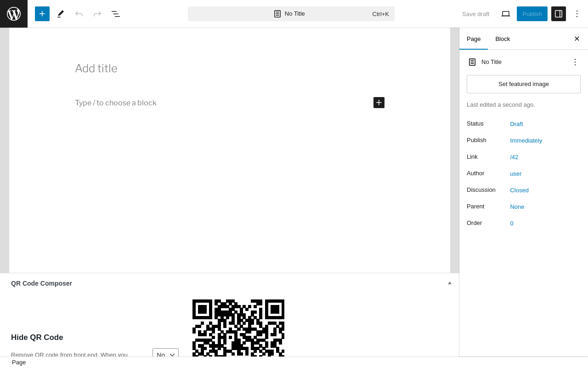588x368 pixels.
Task: Open the page actions three-dot menu in sidebar
Action: point(575,62)
